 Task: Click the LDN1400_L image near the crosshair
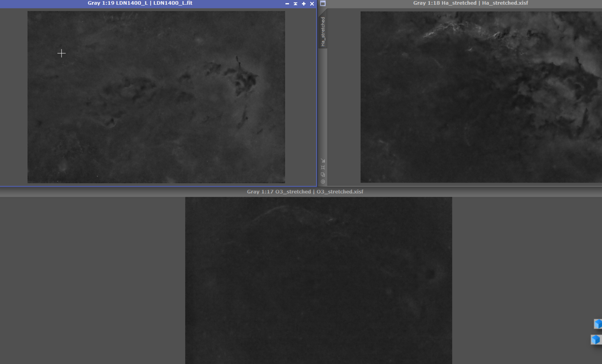[x=62, y=53]
